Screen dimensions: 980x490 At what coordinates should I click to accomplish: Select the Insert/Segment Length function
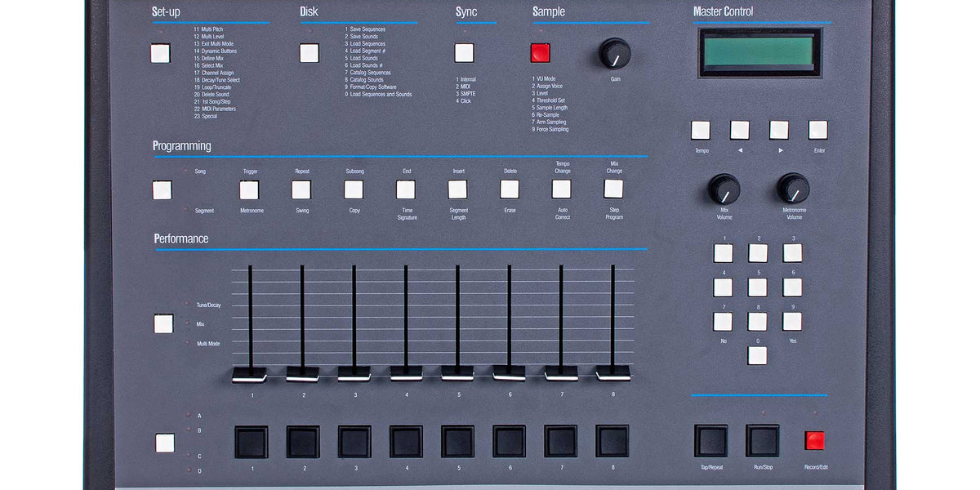click(457, 190)
